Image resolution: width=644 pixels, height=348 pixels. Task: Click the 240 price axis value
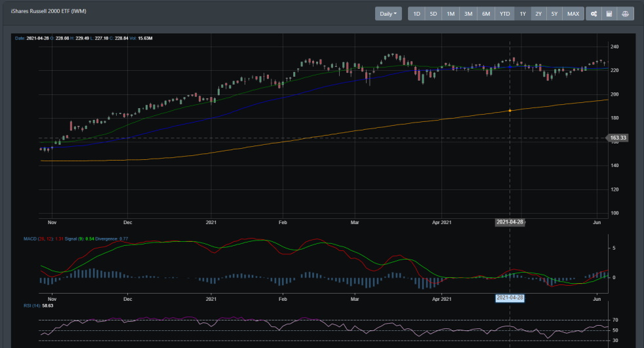614,47
